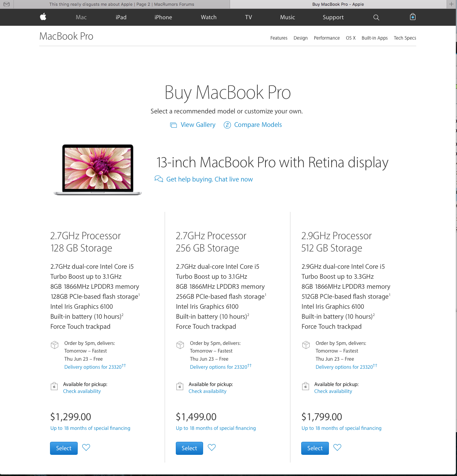Switch to the MacRumors Forums tab

tap(122, 4)
